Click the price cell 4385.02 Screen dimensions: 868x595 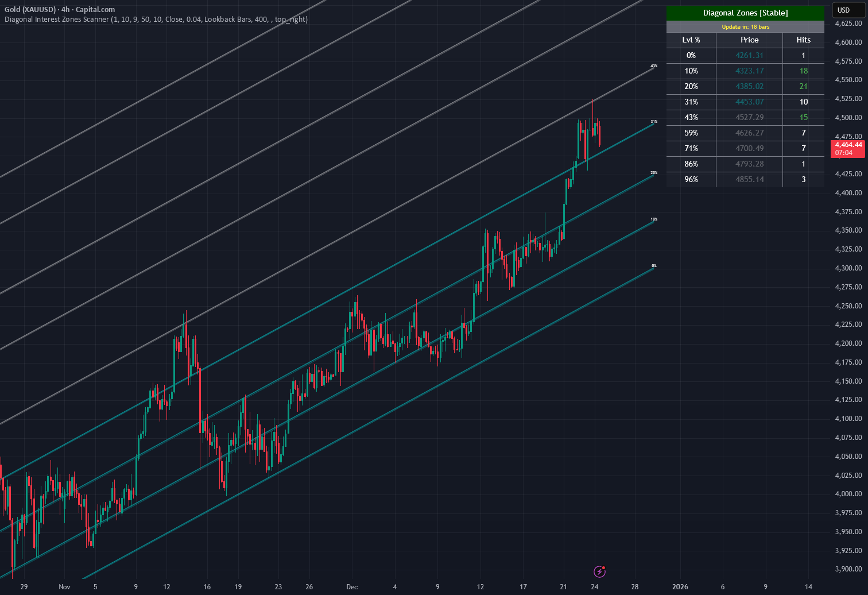point(749,87)
